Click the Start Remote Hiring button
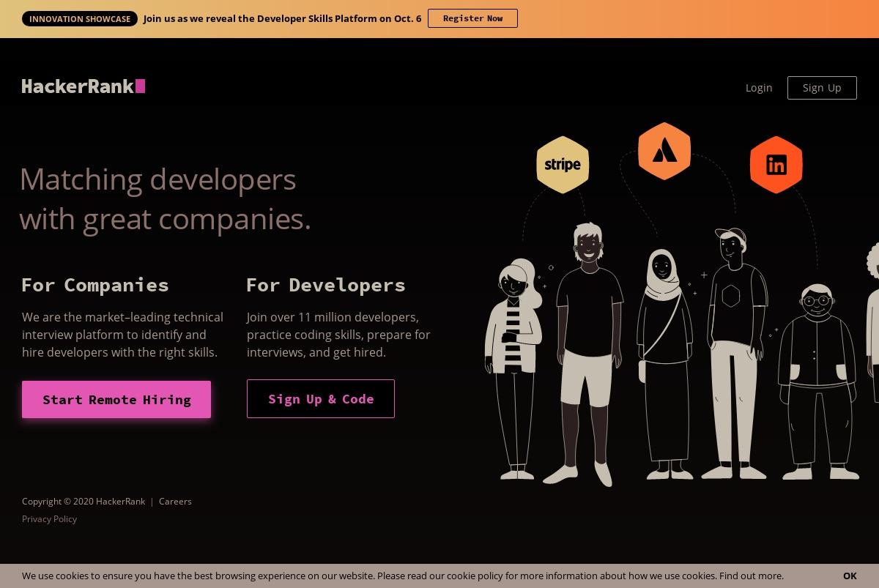The width and height of the screenshot is (879, 588). (116, 400)
